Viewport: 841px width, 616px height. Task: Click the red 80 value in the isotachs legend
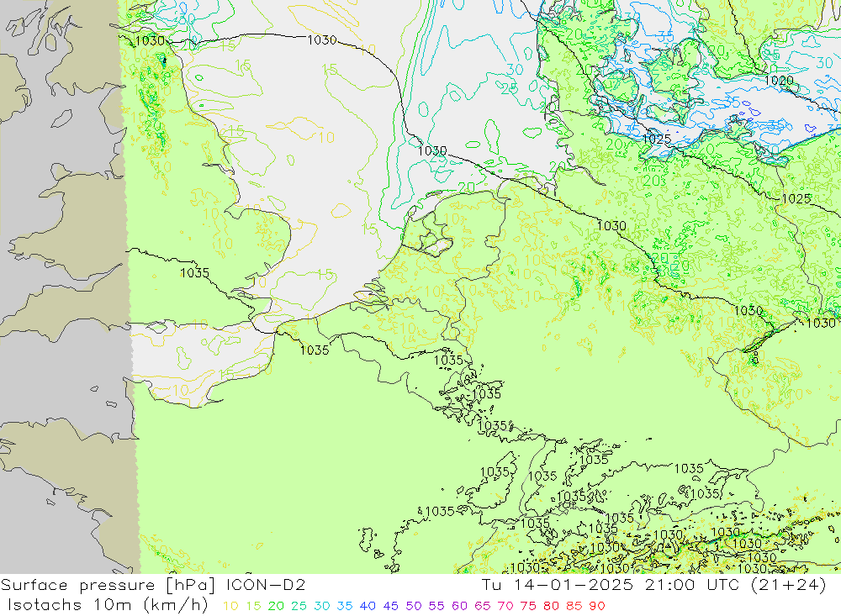pyautogui.click(x=551, y=606)
